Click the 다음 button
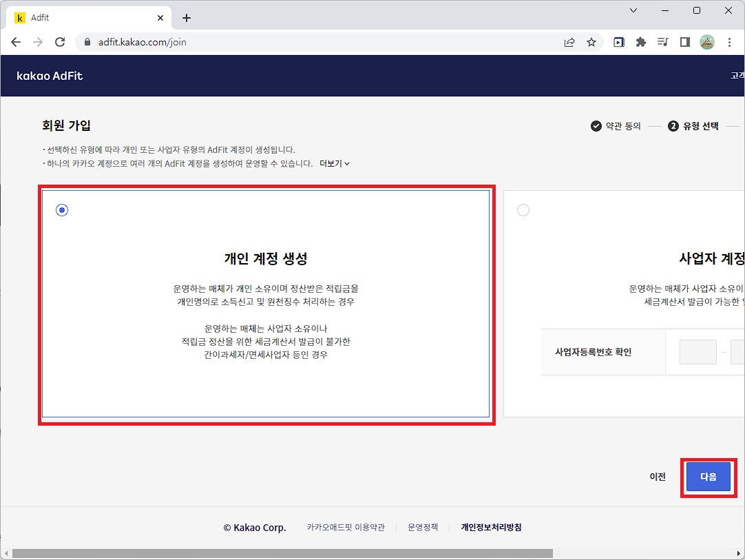The image size is (745, 560). pos(708,477)
